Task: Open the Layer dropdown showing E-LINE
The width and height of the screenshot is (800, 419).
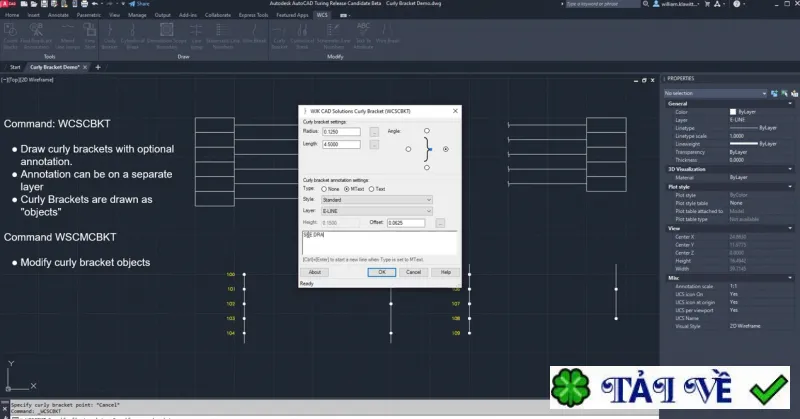Action: (377, 211)
